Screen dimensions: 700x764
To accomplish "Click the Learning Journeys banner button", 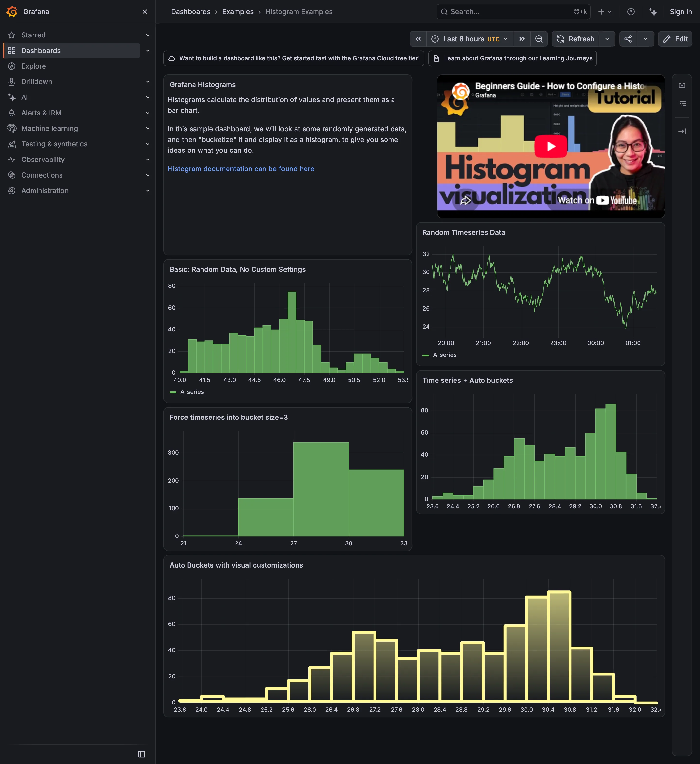I will click(x=512, y=58).
